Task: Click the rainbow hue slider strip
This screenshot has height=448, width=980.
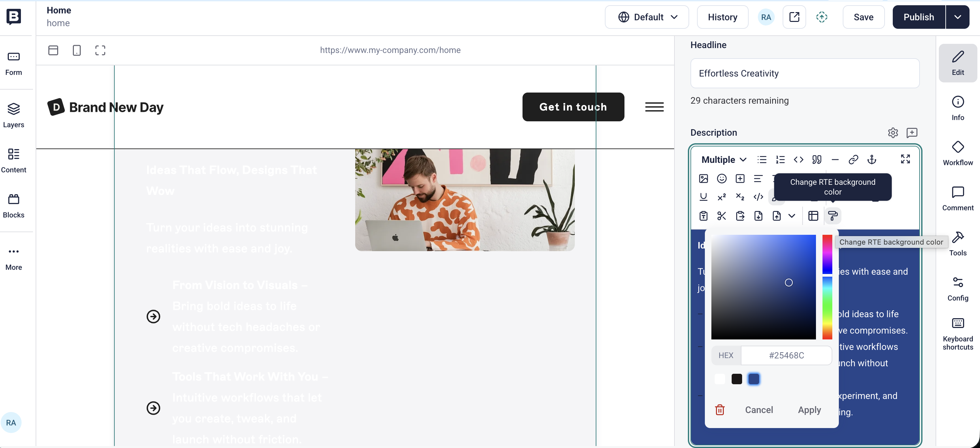Action: pos(827,287)
